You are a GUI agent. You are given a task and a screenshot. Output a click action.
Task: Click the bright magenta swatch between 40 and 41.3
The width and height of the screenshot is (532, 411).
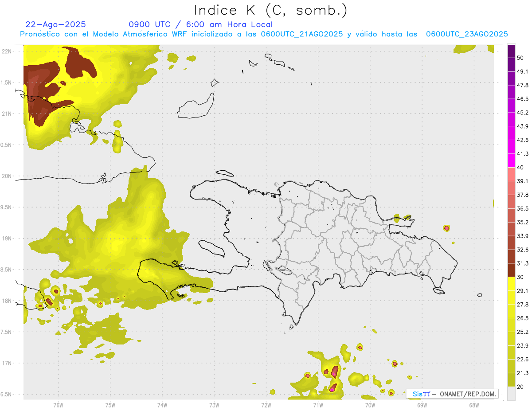511,160
